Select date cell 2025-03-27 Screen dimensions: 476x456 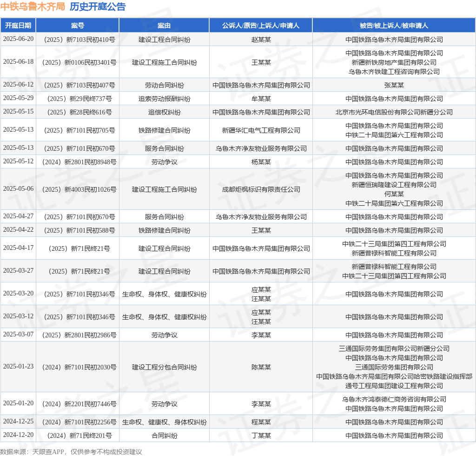click(x=18, y=271)
